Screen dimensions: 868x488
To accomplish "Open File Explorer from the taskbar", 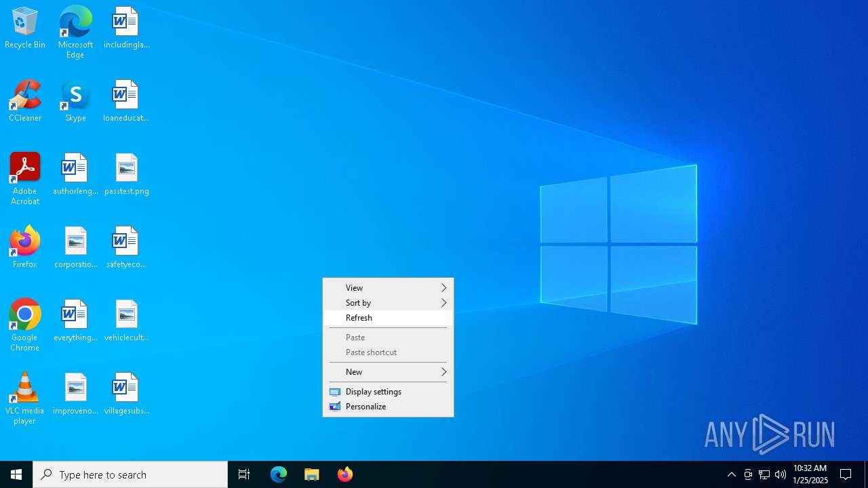I will coord(312,474).
